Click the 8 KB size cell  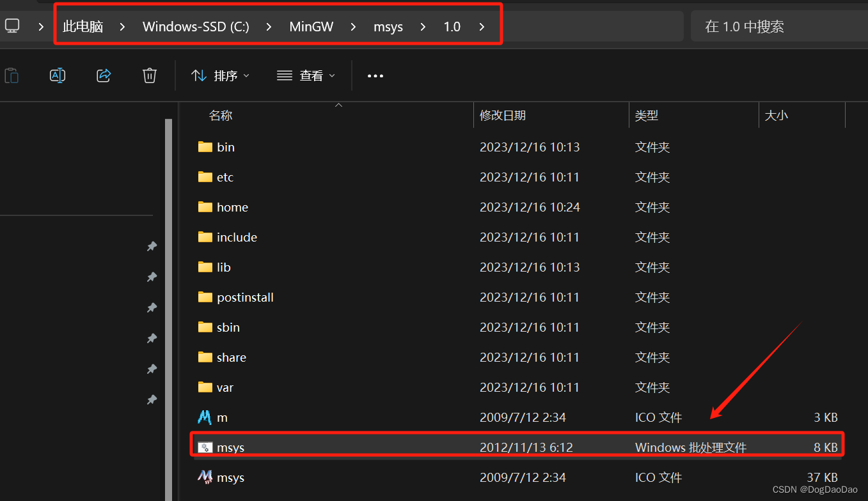825,447
